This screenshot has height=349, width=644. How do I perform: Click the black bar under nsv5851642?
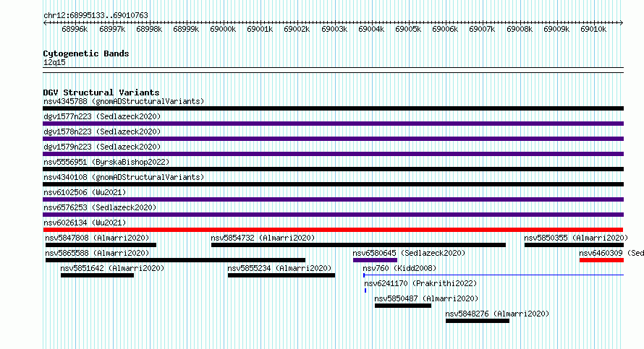pos(98,275)
